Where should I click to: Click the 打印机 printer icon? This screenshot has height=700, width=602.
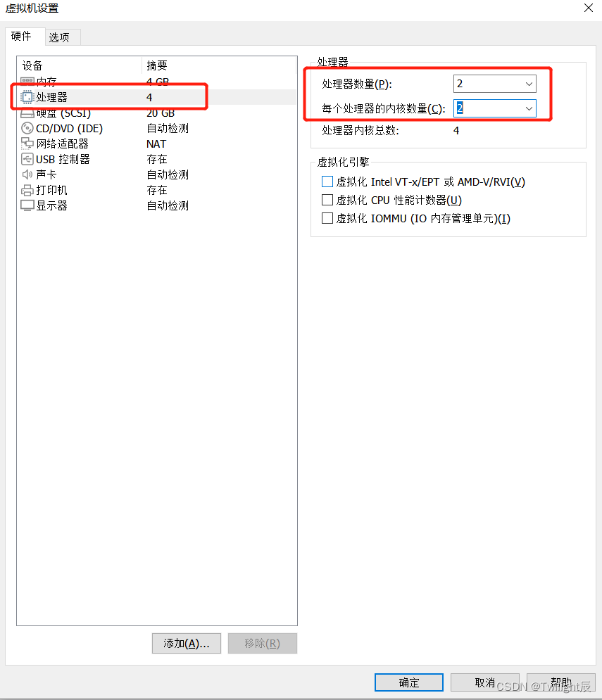pos(27,190)
